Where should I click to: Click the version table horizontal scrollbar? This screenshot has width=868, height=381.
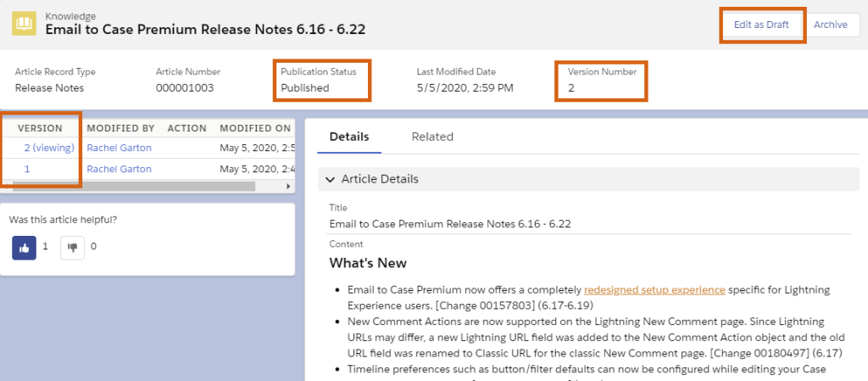click(127, 186)
